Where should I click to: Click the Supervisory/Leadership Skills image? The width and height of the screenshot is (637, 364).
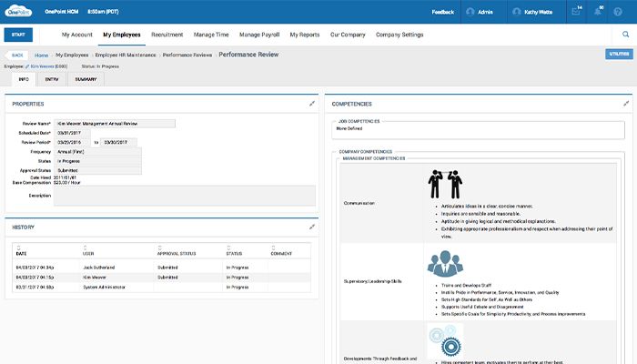445,263
